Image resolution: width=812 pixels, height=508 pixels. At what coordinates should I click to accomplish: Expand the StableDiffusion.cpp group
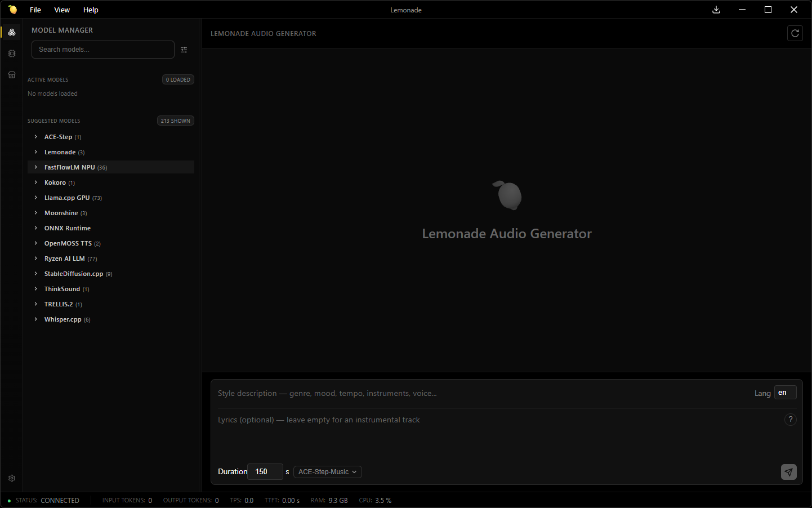click(x=111, y=274)
